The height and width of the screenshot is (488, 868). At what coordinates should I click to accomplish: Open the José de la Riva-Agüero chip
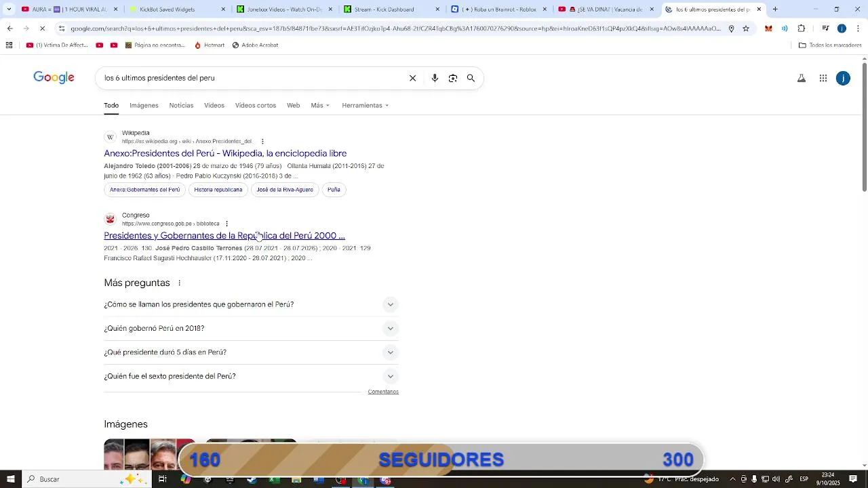[285, 190]
